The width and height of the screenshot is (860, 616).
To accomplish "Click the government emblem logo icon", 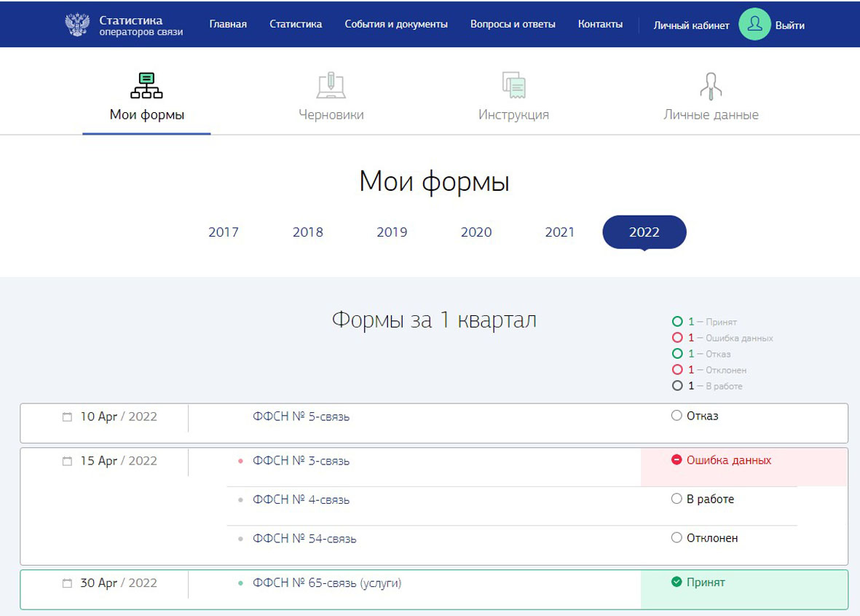I will point(78,23).
